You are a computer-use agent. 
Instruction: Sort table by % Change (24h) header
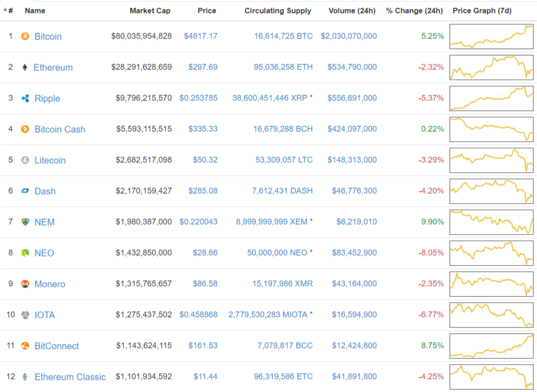(415, 11)
